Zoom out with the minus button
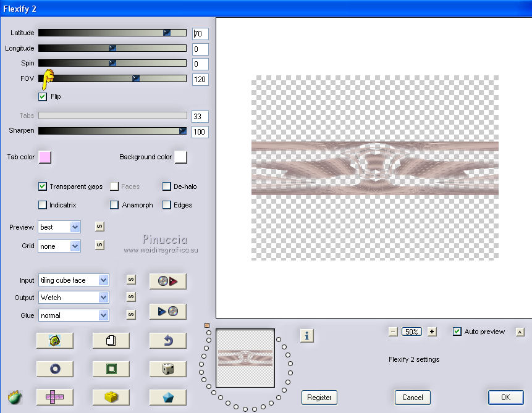The width and height of the screenshot is (532, 413). [x=393, y=332]
